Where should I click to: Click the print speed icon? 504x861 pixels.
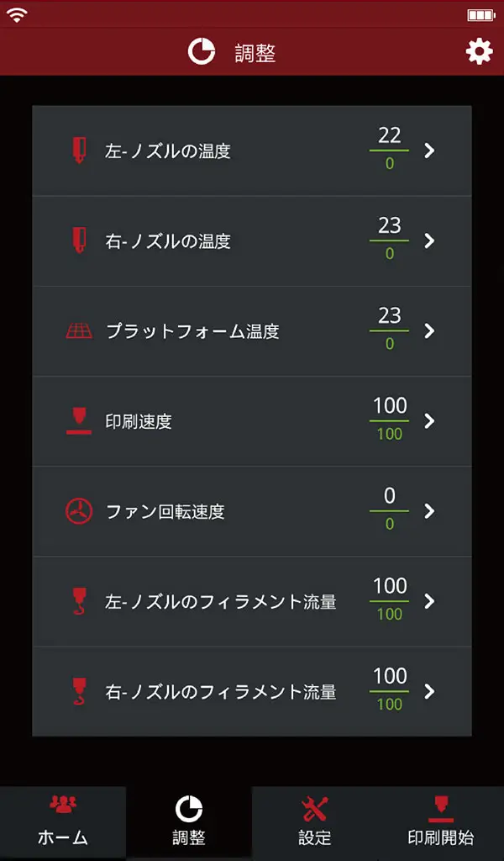click(x=79, y=420)
